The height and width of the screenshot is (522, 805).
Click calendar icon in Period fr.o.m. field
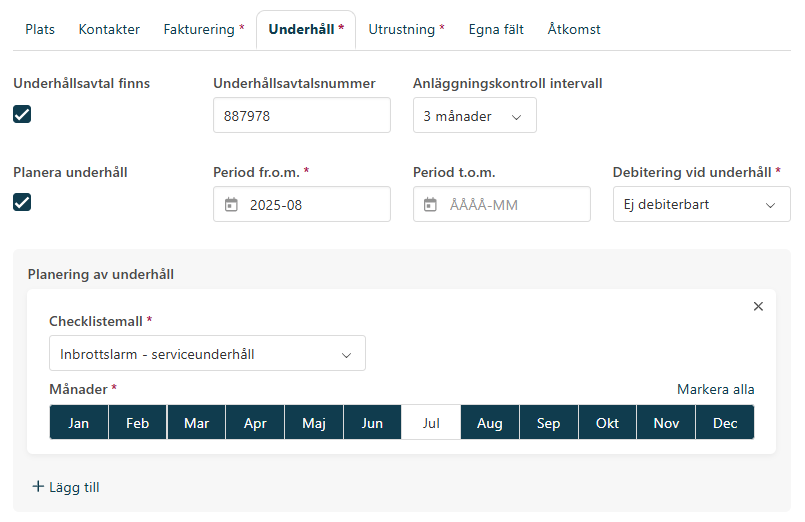pos(231,205)
